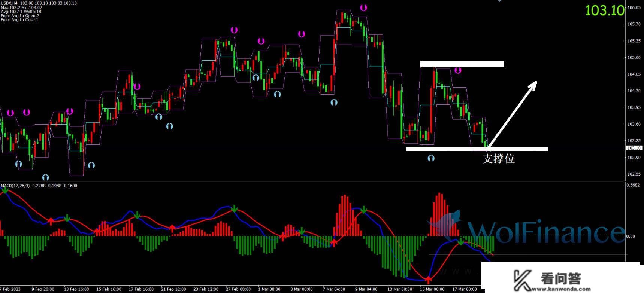644x293 pixels.
Task: Click the 1 Mar 08:00 time label
Action: point(269,289)
